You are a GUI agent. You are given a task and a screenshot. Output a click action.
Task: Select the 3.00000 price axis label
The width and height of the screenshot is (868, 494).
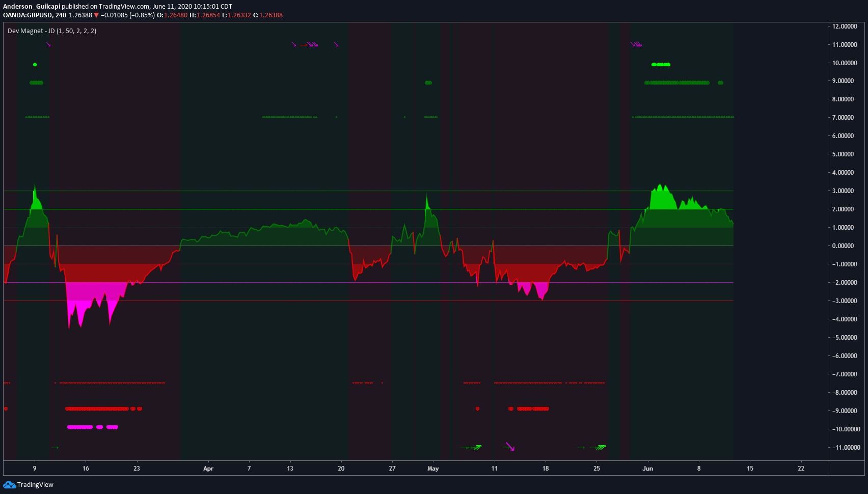[x=843, y=191]
